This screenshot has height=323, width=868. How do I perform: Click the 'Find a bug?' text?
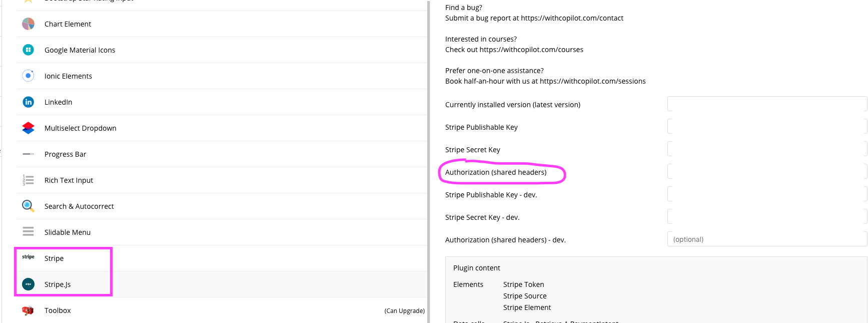coord(464,8)
